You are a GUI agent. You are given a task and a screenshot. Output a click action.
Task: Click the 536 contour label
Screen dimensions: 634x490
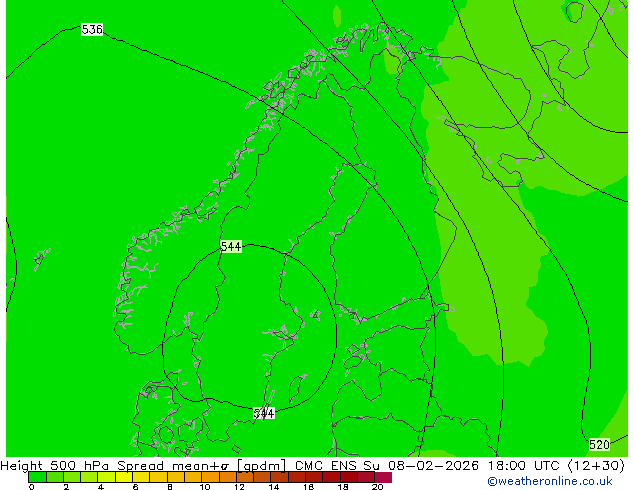92,30
